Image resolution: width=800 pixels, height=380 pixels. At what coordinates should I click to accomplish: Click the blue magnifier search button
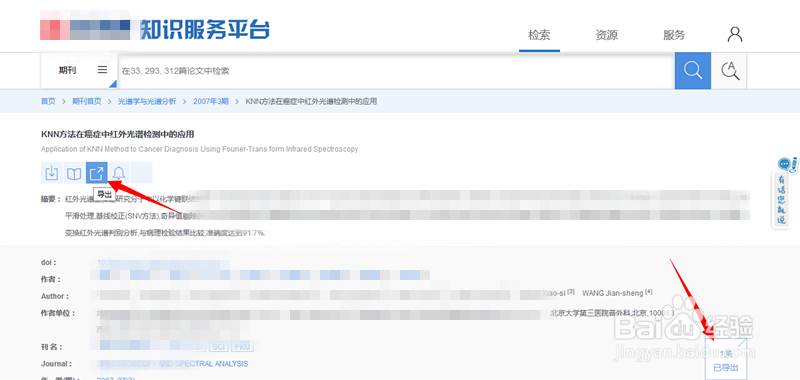click(x=692, y=70)
